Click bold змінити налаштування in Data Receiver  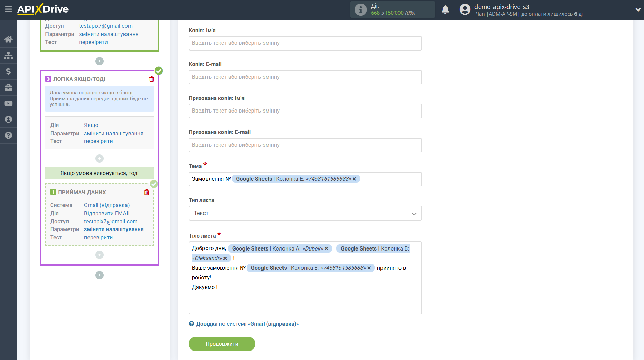coord(114,229)
